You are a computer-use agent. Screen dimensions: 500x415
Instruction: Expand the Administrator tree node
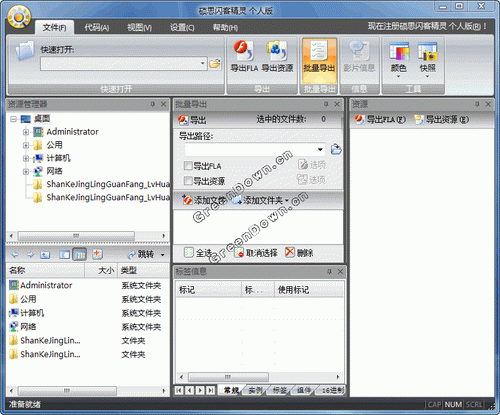click(26, 132)
